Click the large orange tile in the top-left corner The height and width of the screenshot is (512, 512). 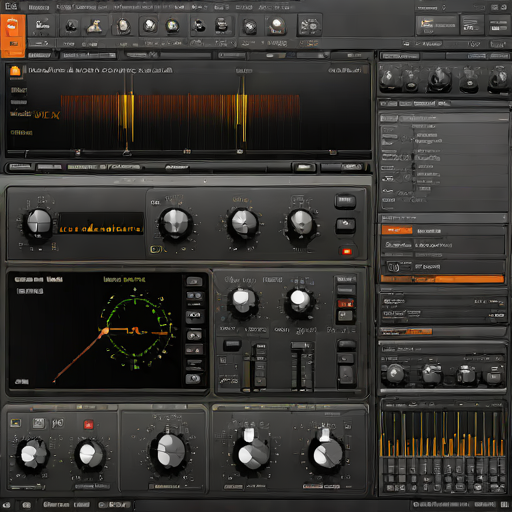point(13,36)
